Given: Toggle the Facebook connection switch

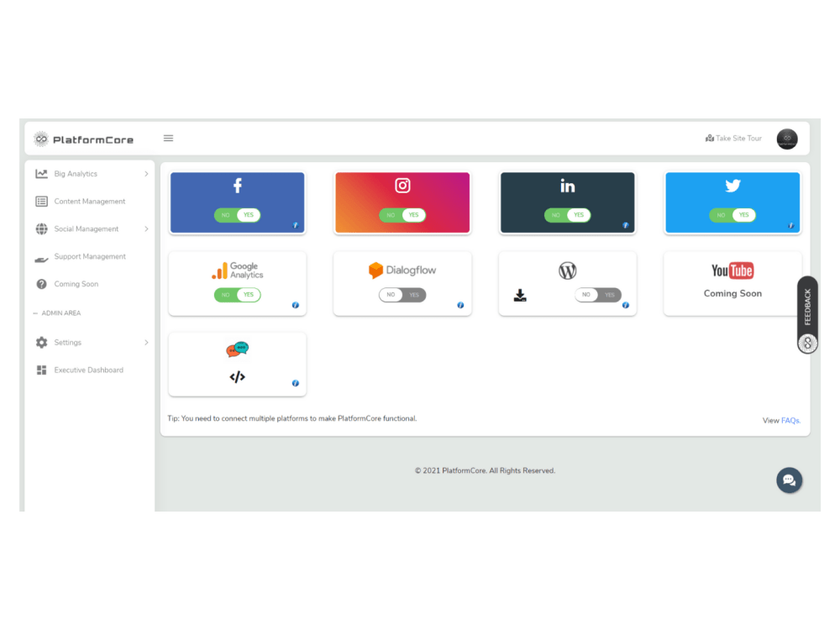Looking at the screenshot, I should [238, 215].
